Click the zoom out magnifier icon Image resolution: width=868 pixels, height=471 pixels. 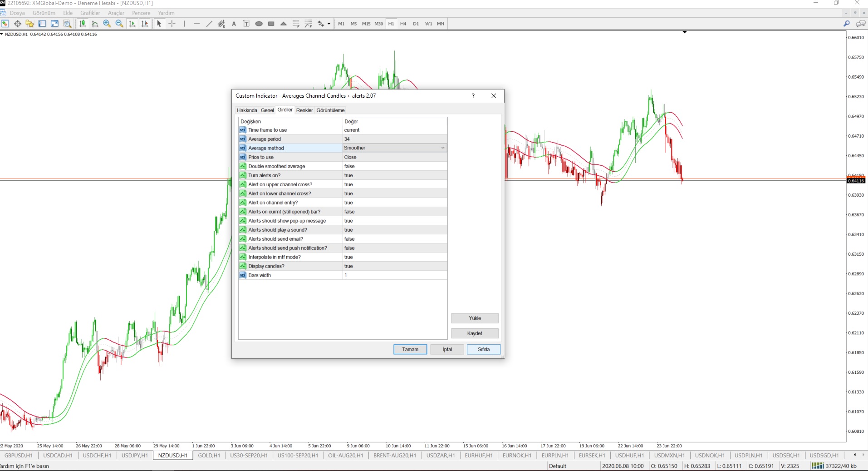point(119,24)
